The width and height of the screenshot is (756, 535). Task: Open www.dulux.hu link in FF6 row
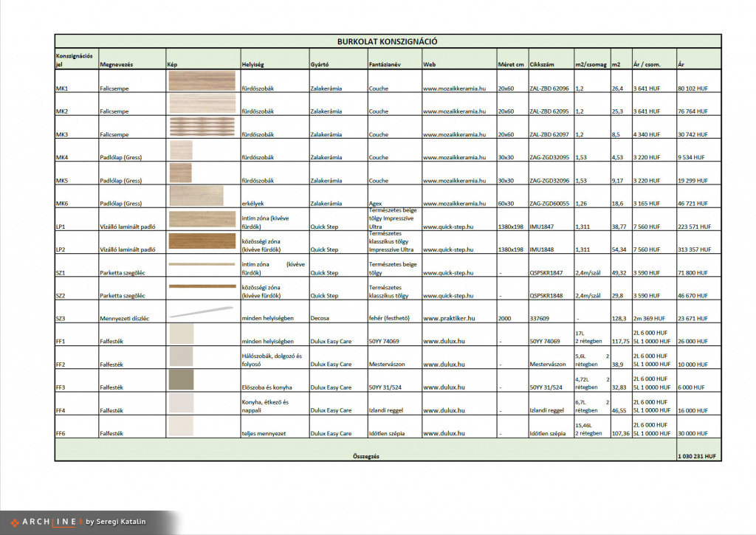pyautogui.click(x=444, y=433)
